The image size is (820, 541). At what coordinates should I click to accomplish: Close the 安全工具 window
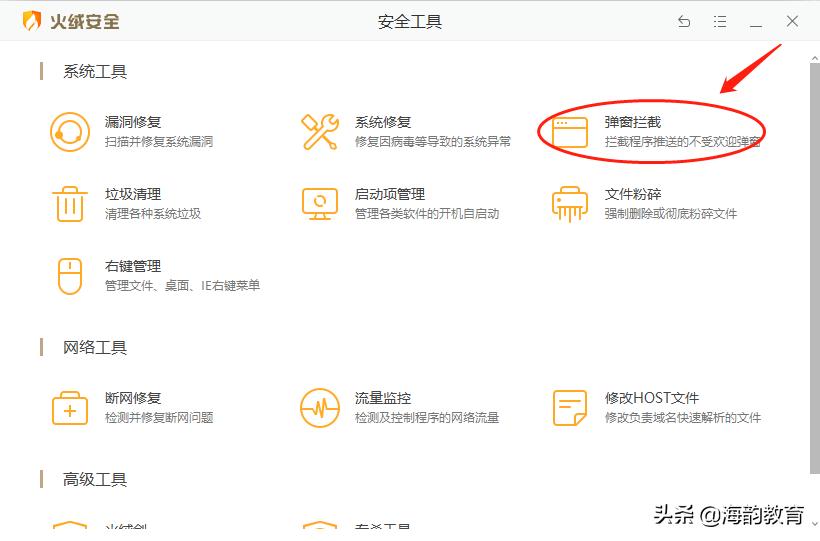point(792,21)
